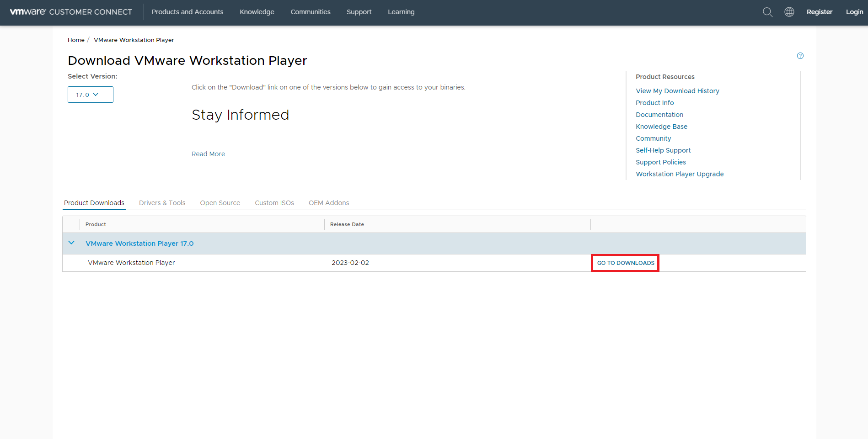Image resolution: width=868 pixels, height=439 pixels.
Task: Switch to the Open Source tab
Action: 220,203
